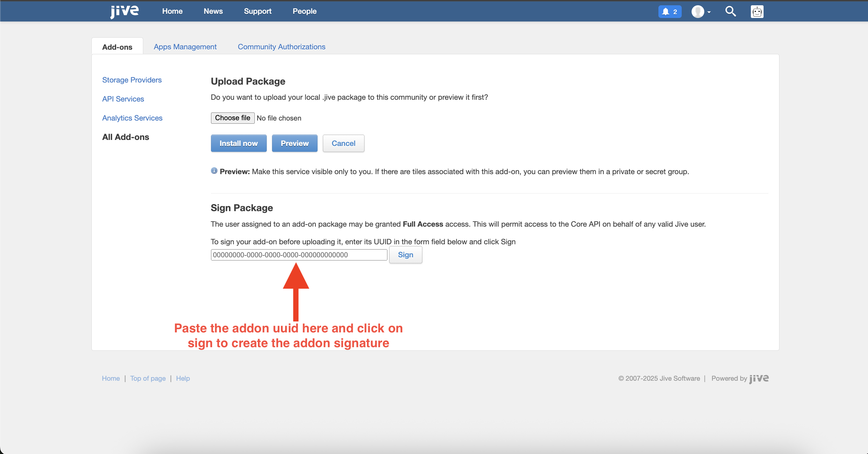Image resolution: width=868 pixels, height=454 pixels.
Task: Click the Sign button
Action: (x=405, y=255)
